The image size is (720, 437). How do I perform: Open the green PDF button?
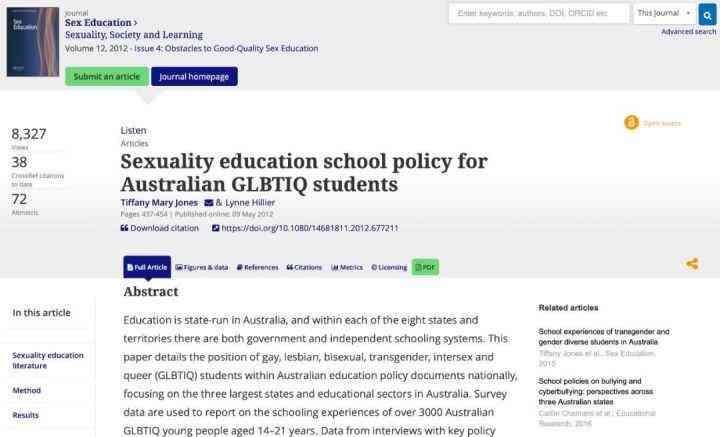[x=425, y=267]
